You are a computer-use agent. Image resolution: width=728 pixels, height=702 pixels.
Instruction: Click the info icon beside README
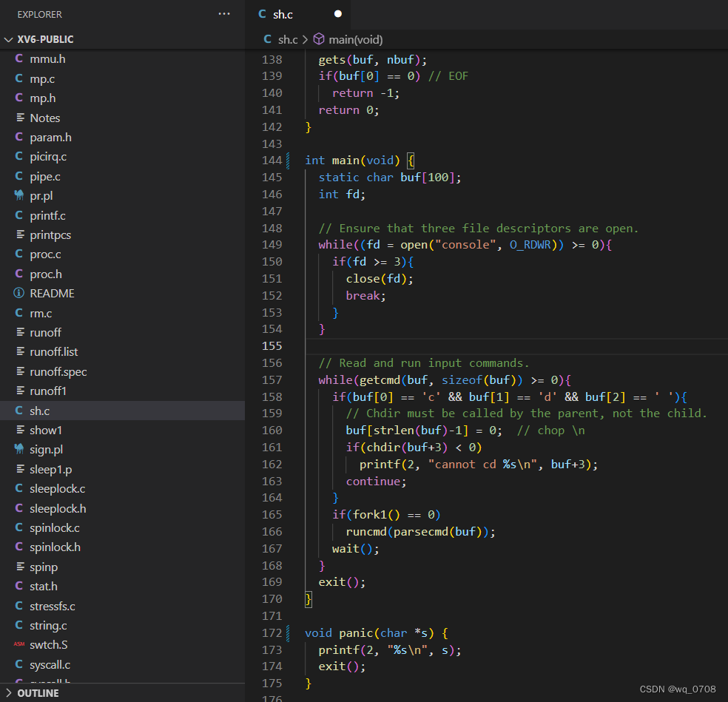(x=18, y=293)
